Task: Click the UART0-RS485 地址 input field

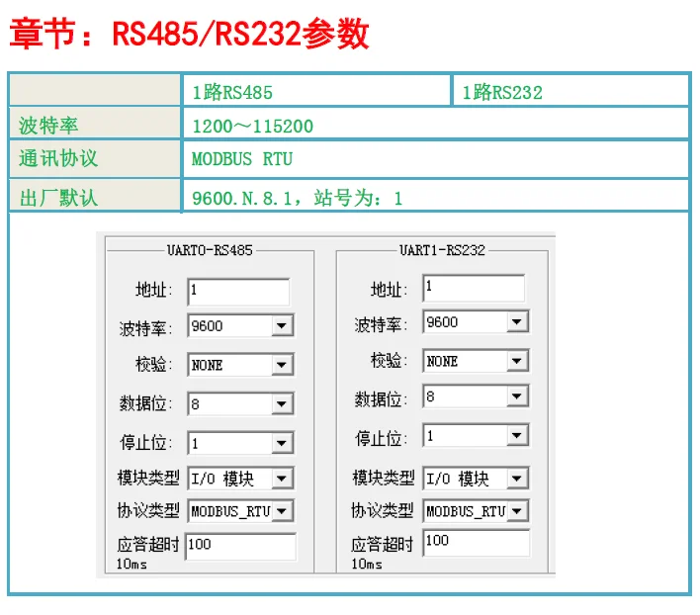Action: [239, 292]
